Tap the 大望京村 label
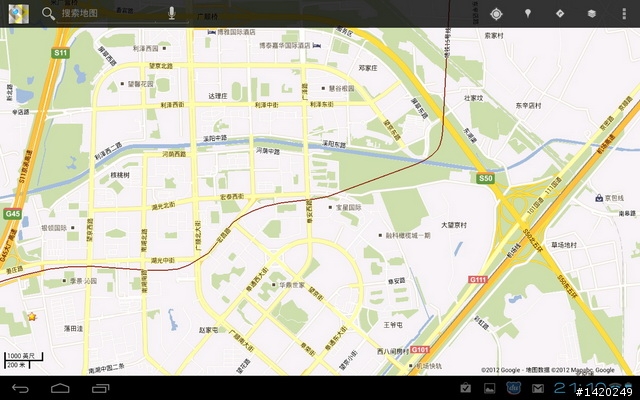This screenshot has width=640, height=400. 453,225
